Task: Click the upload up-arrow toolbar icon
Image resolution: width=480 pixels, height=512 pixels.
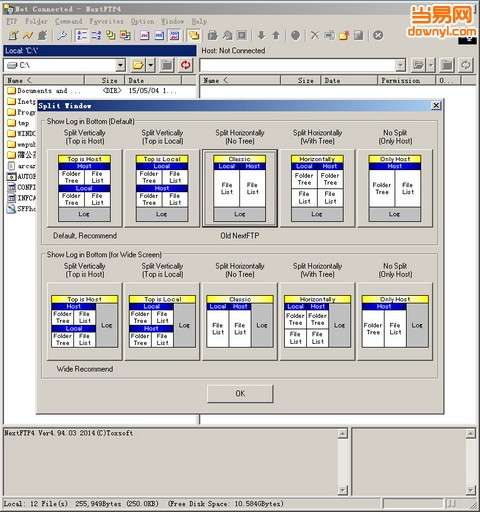Action: point(276,35)
